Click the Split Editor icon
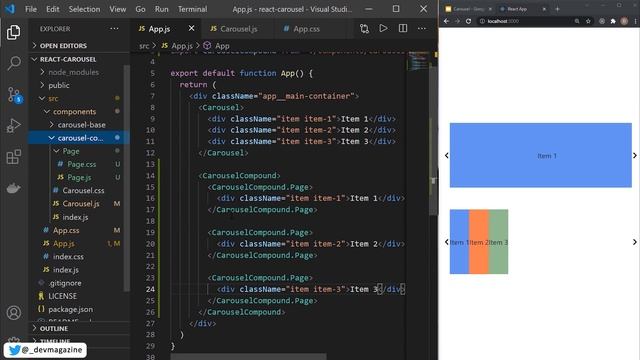640x360 pixels. [x=403, y=28]
